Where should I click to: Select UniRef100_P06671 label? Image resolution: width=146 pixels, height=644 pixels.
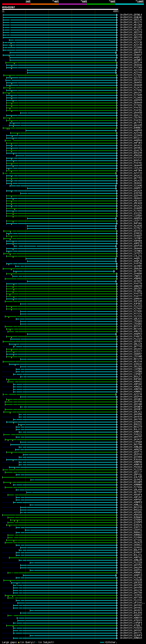(x=131, y=336)
